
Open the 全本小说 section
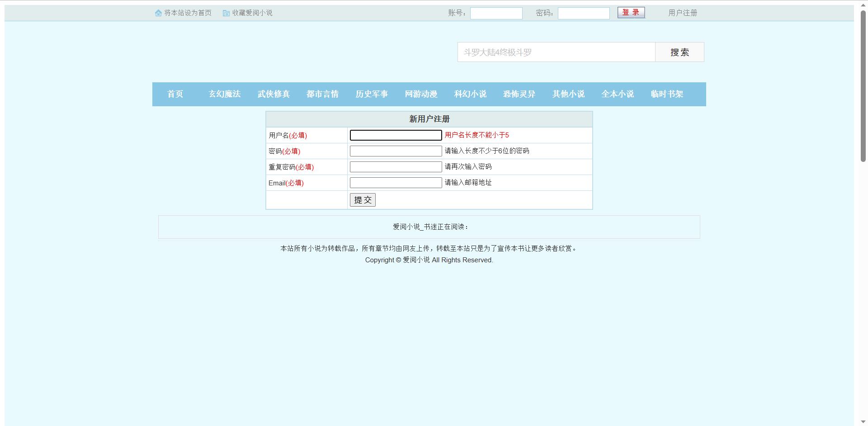[x=618, y=94]
